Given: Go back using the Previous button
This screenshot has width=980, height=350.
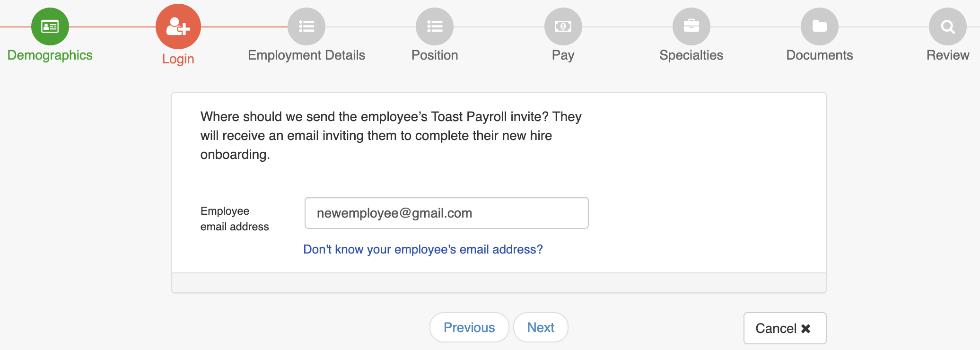Looking at the screenshot, I should (x=469, y=327).
